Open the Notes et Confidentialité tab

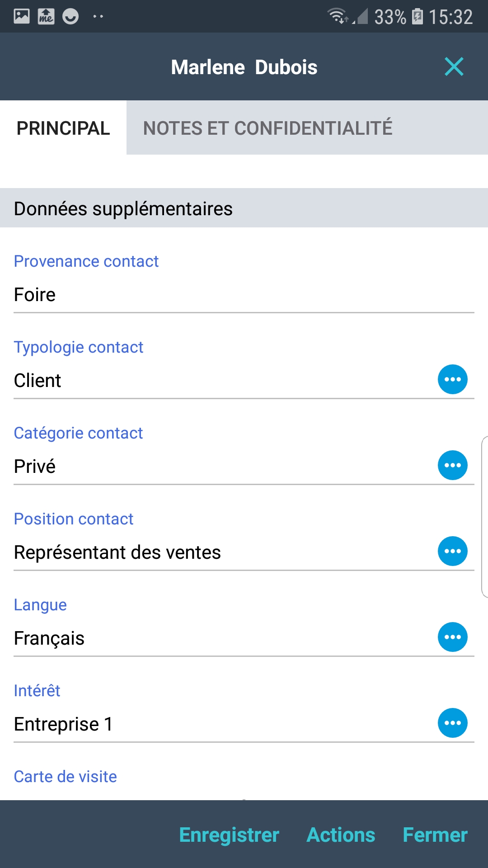coord(267,128)
